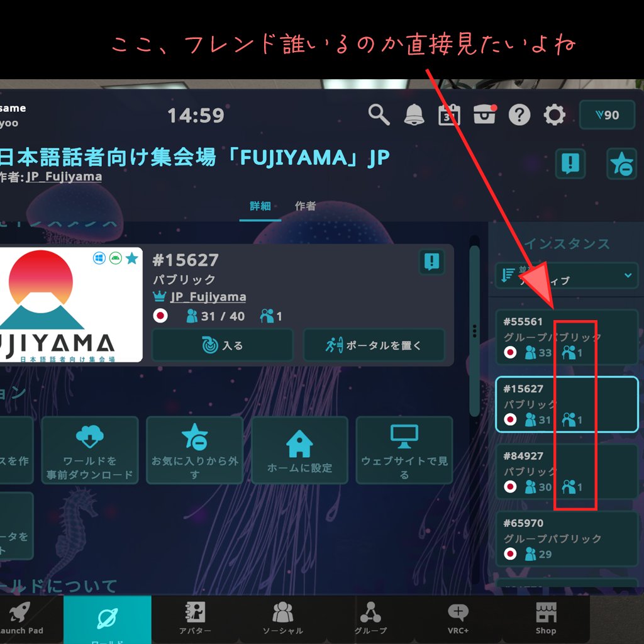
Task: Click the V90 credits balance button
Action: [607, 115]
